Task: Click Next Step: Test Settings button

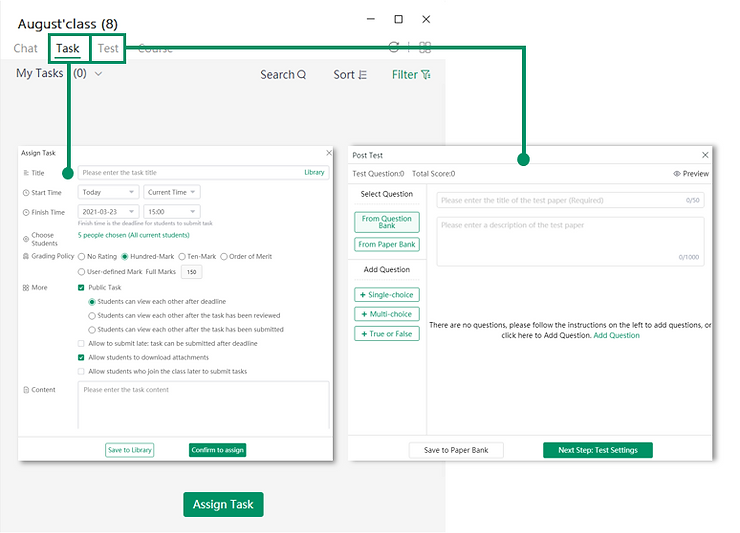Action: coord(597,450)
